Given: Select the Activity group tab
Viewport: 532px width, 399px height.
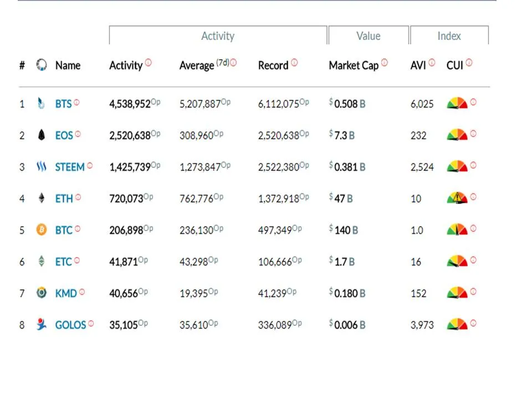Looking at the screenshot, I should [218, 35].
